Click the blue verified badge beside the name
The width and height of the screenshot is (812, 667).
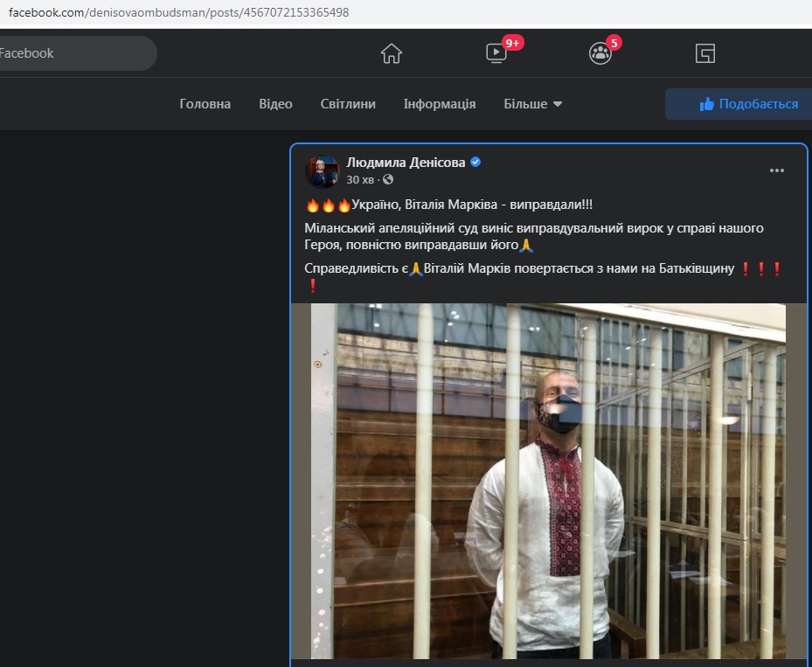pyautogui.click(x=476, y=162)
